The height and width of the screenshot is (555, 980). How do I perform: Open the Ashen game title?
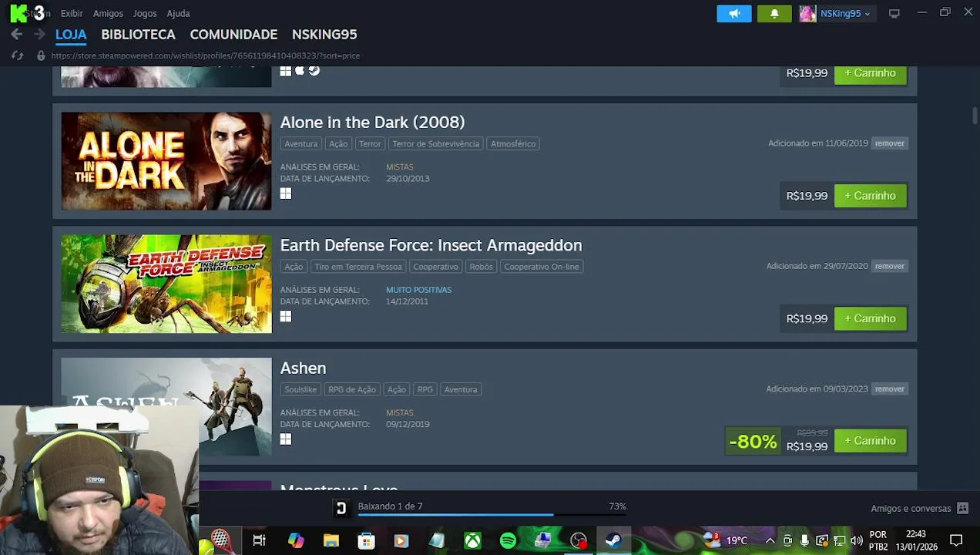tap(303, 368)
